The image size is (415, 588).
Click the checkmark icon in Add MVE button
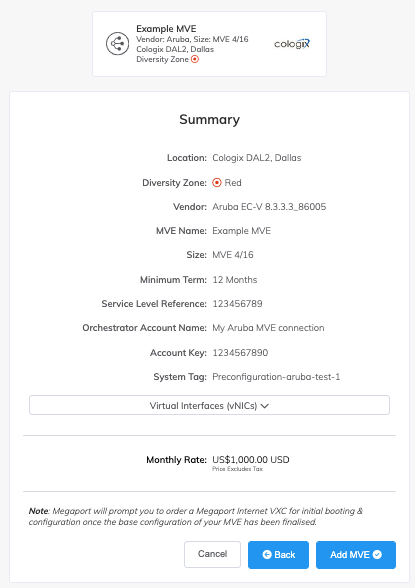click(x=377, y=555)
